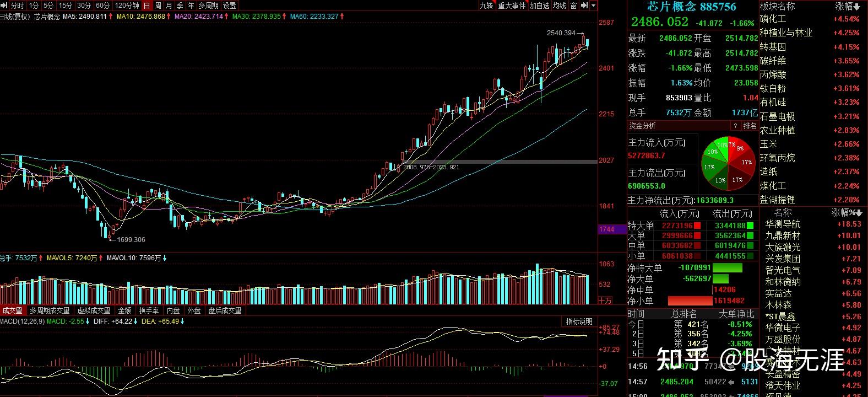
Task: Switch to 内盘 tab
Action: 173,310
